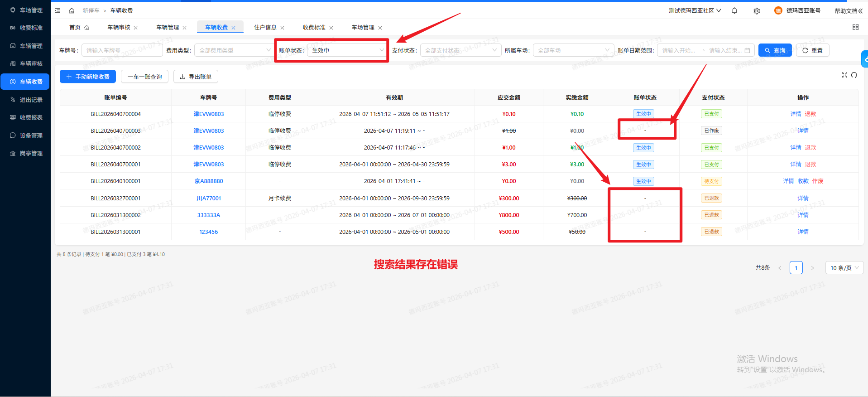Screen dimensions: 868x397
Task: Close the 收费标准 tab
Action: click(331, 28)
